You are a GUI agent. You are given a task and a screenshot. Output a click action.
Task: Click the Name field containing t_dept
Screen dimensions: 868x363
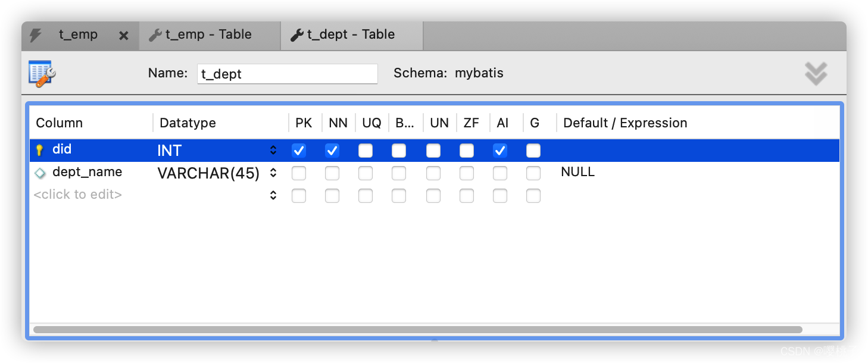(287, 73)
